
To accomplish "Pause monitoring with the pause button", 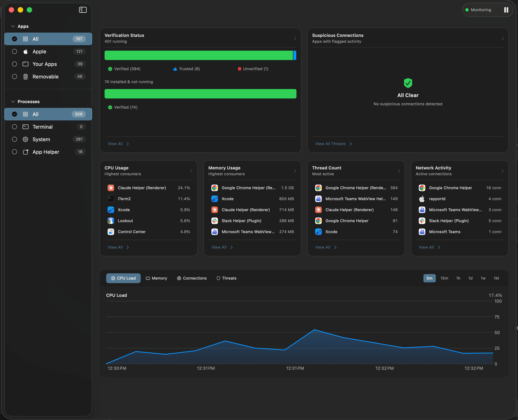I will tap(506, 10).
